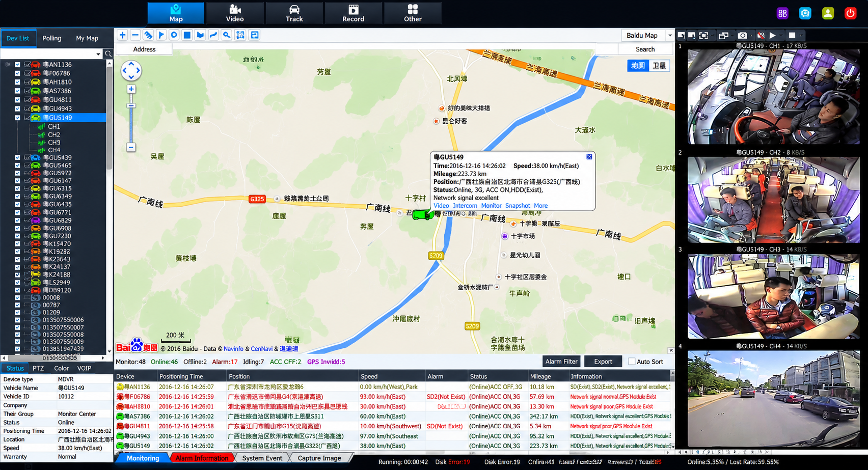Click the muted audio icon in video toolbar
Screen dimensions: 868x470
(761, 35)
